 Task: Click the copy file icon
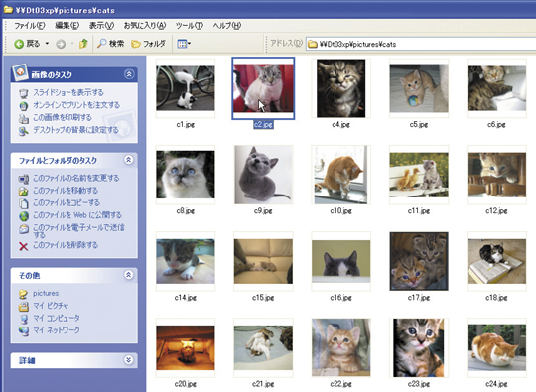click(x=23, y=203)
